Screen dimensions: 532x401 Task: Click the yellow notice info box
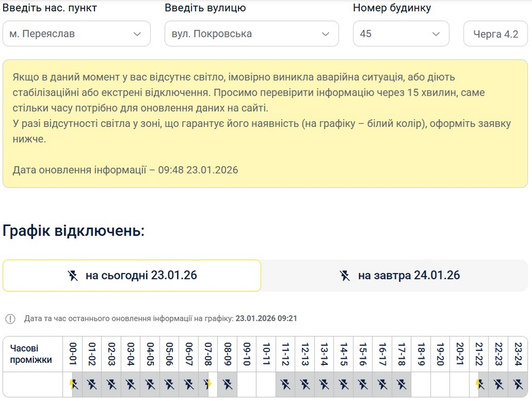pyautogui.click(x=265, y=123)
